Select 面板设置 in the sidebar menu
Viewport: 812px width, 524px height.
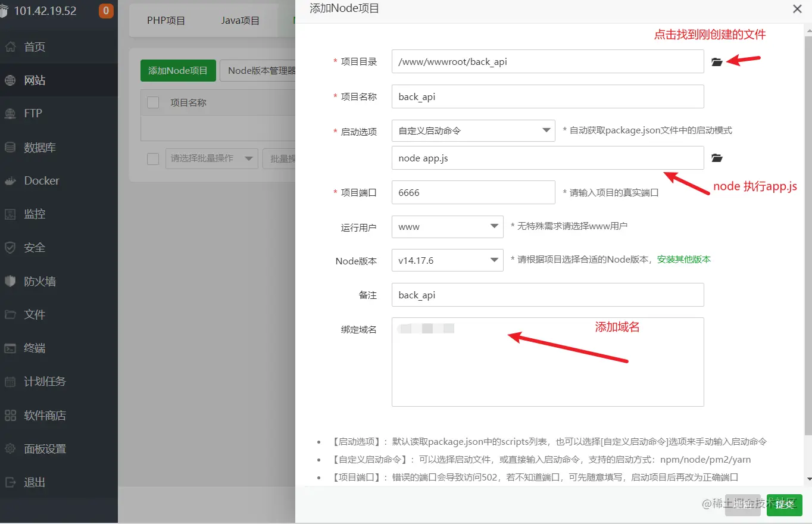click(45, 448)
